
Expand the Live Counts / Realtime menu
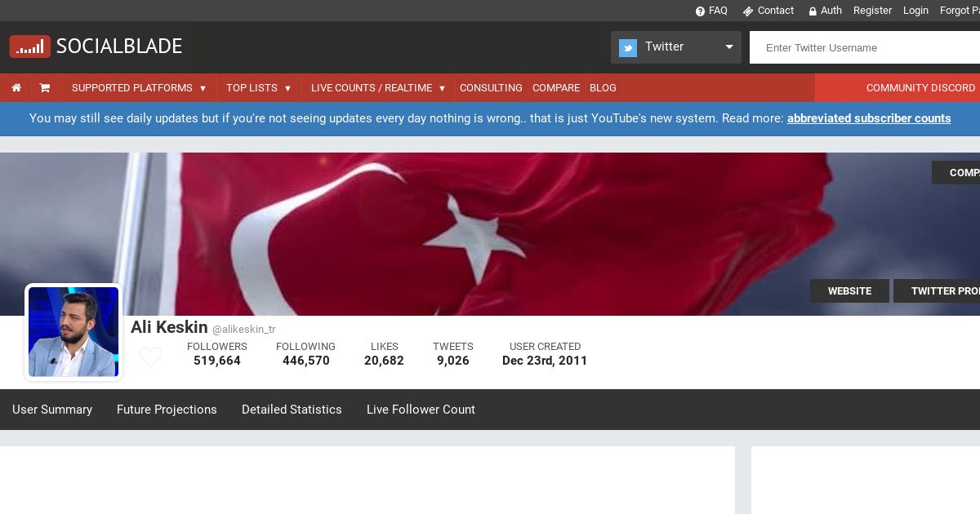click(x=378, y=88)
